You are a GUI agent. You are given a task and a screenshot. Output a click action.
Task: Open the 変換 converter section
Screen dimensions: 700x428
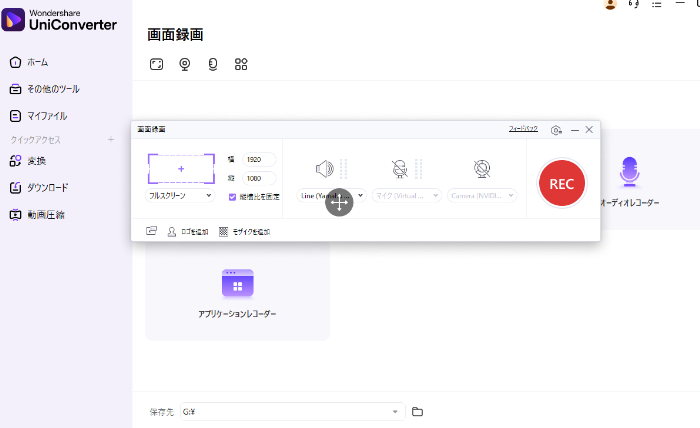(37, 161)
